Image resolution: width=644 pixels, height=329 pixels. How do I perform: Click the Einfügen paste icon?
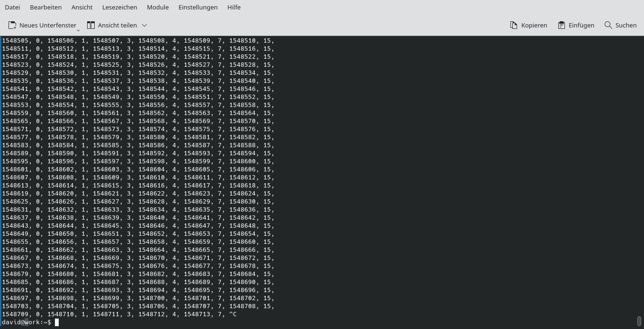(x=562, y=25)
